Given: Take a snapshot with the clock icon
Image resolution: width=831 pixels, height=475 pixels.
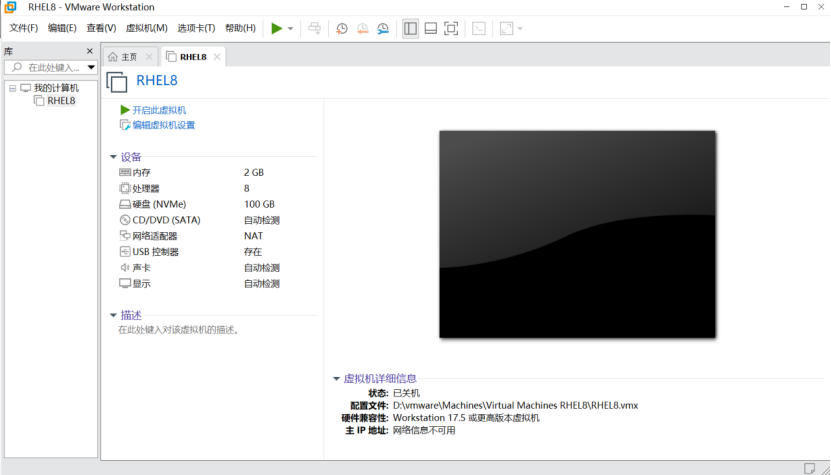Looking at the screenshot, I should point(342,29).
